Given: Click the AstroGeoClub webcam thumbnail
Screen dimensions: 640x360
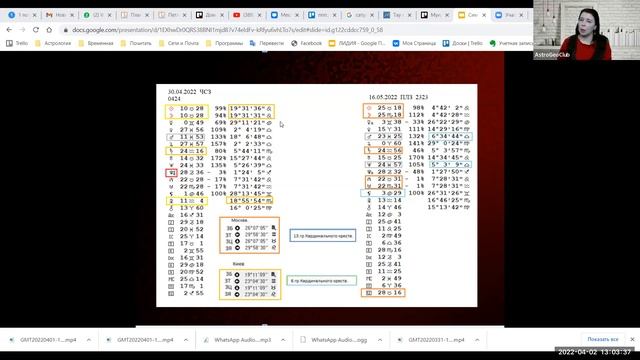Looking at the screenshot, I should (587, 30).
